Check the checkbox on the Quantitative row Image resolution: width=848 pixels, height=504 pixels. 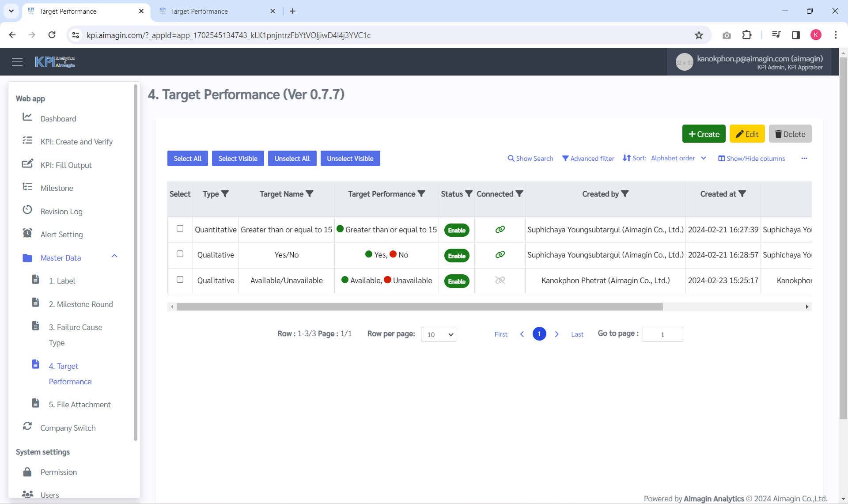click(180, 229)
